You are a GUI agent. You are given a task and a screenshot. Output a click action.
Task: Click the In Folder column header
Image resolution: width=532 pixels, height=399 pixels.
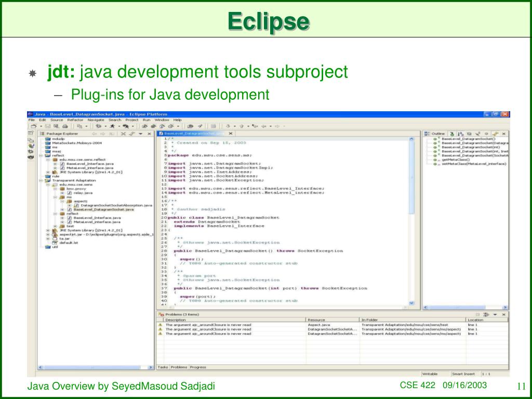(x=412, y=320)
